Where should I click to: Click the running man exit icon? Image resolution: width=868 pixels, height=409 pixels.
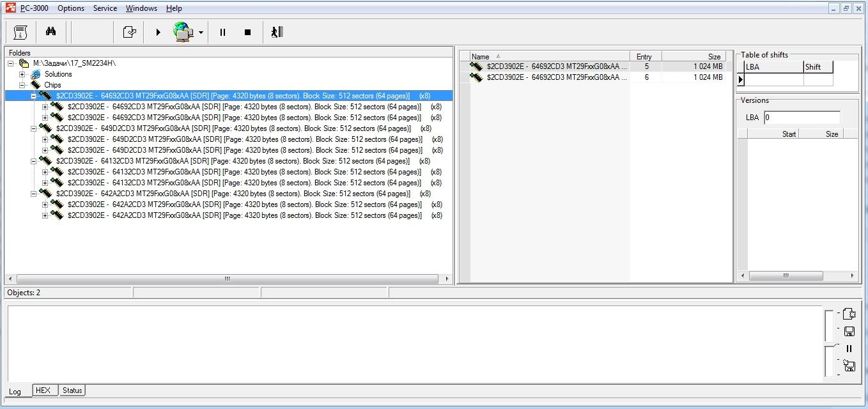(x=277, y=32)
